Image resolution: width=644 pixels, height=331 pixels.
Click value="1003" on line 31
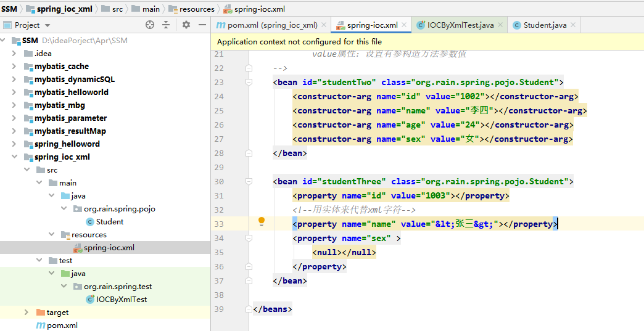pyautogui.click(x=421, y=195)
